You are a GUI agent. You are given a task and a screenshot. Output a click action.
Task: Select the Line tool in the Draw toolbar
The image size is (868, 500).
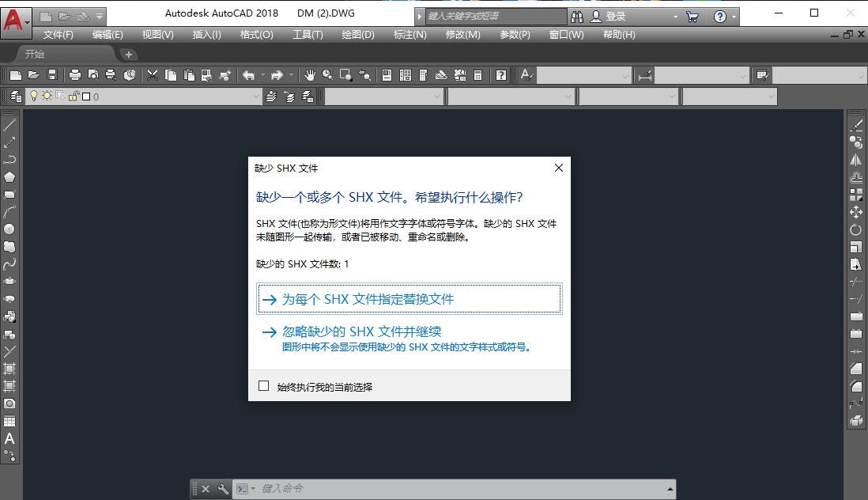pyautogui.click(x=9, y=123)
